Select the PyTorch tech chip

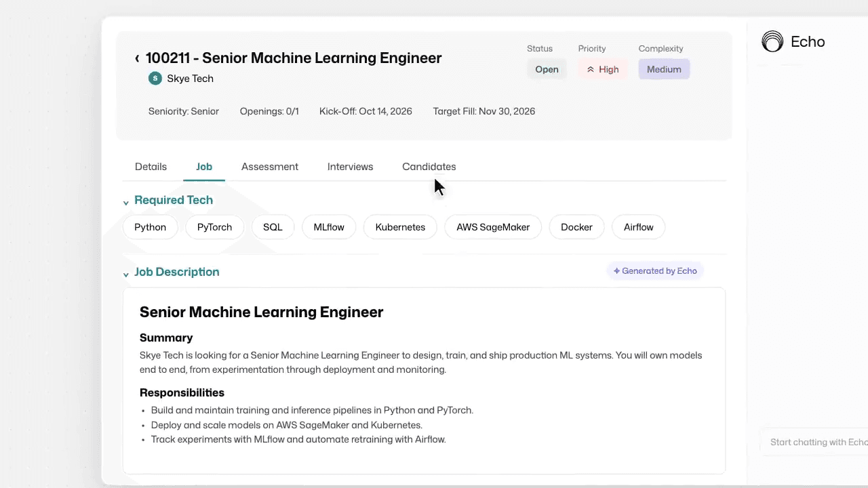pyautogui.click(x=214, y=227)
